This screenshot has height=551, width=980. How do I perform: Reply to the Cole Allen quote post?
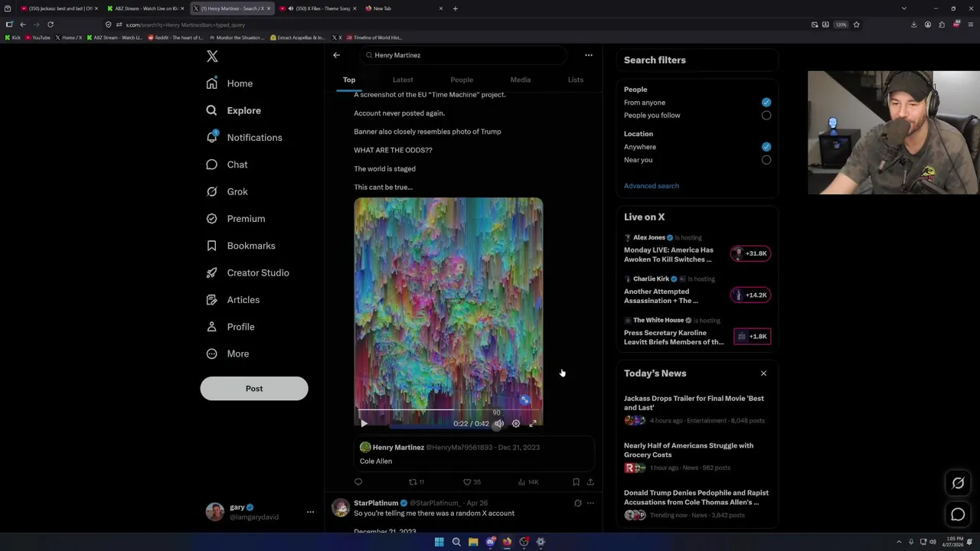point(358,482)
